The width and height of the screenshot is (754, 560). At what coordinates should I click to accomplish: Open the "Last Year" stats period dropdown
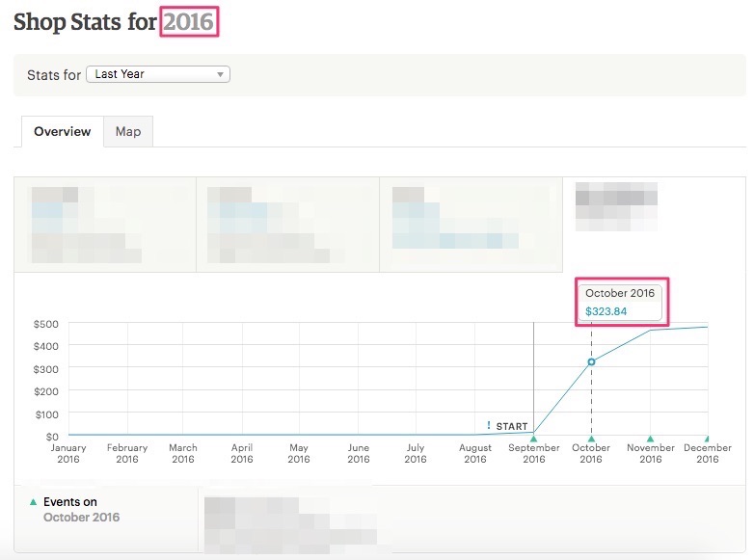(158, 74)
